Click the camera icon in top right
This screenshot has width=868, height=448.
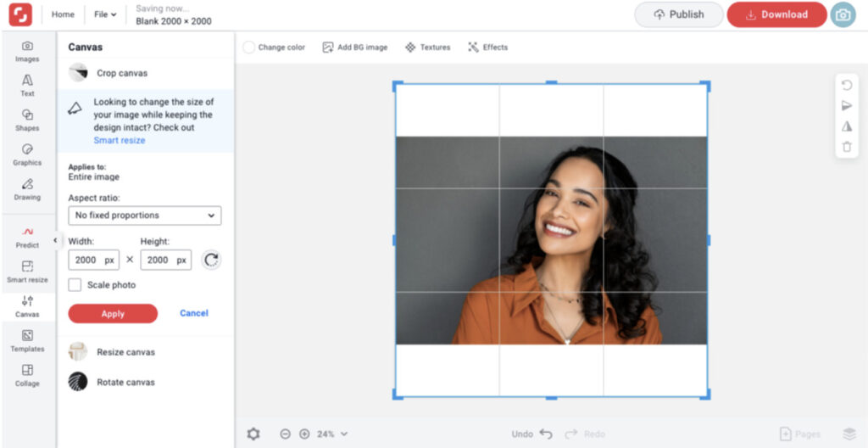coord(843,14)
